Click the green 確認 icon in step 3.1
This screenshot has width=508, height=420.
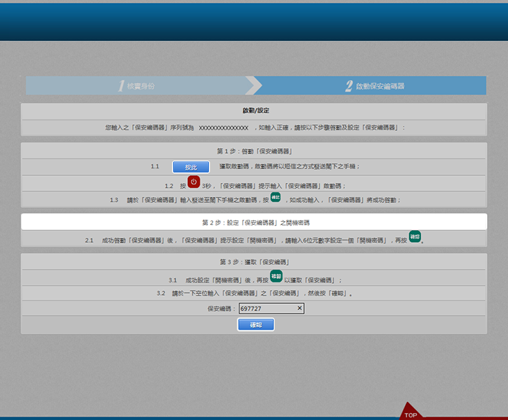pyautogui.click(x=276, y=276)
